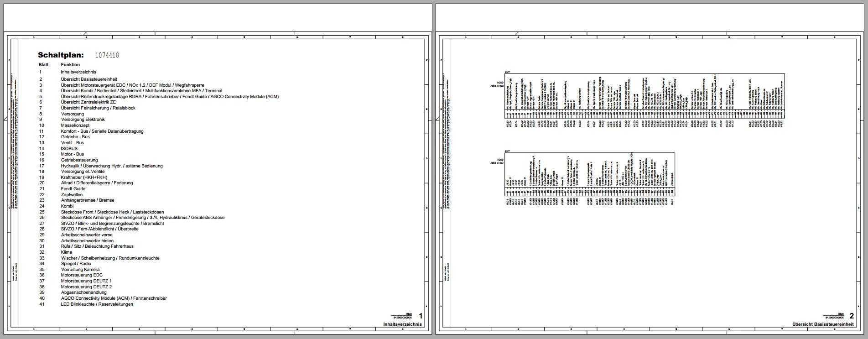Select the 'Versorgung' row for sheet 8
The width and height of the screenshot is (868, 339).
73,114
